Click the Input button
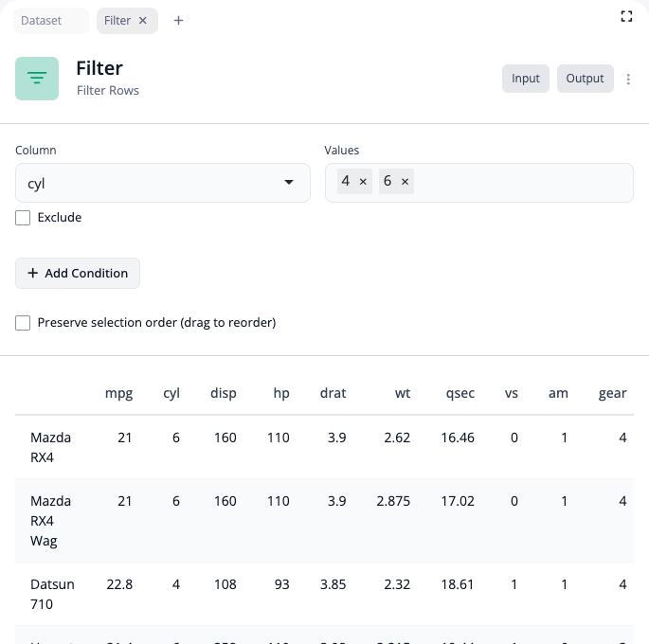The height and width of the screenshot is (644, 649). (525, 79)
